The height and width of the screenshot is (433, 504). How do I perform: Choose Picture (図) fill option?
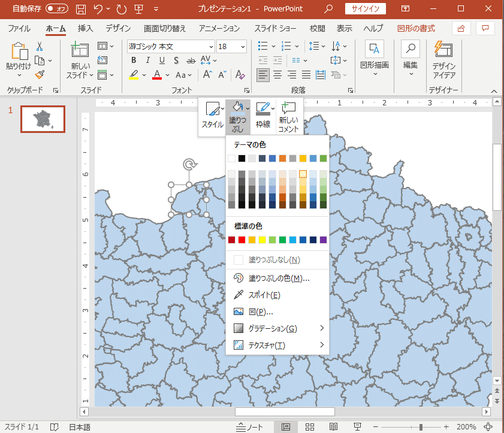(277, 311)
